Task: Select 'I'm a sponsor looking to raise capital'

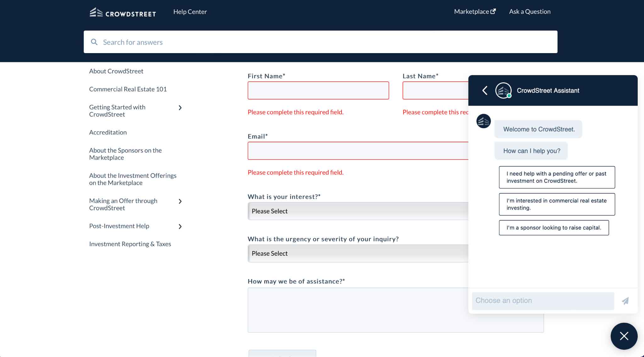Action: [x=554, y=228]
